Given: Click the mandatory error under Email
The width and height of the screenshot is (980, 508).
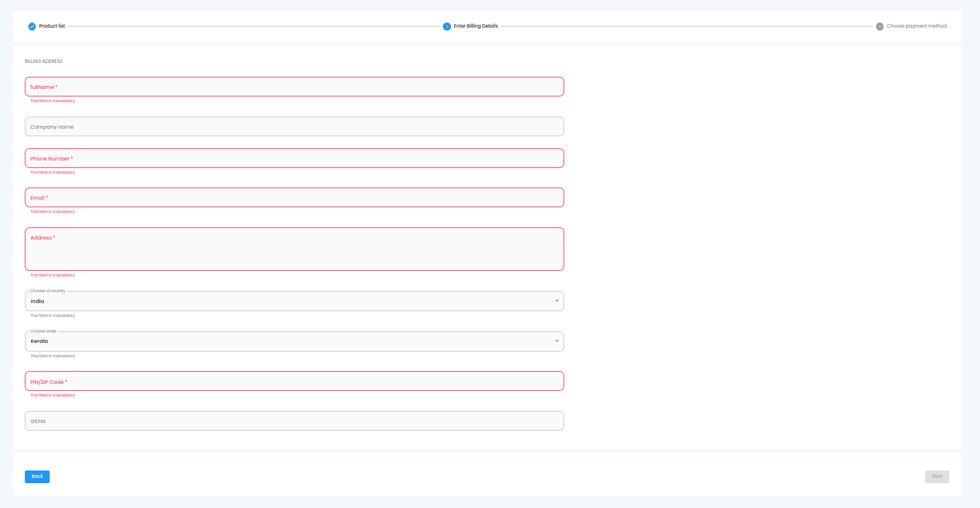Looking at the screenshot, I should 53,212.
